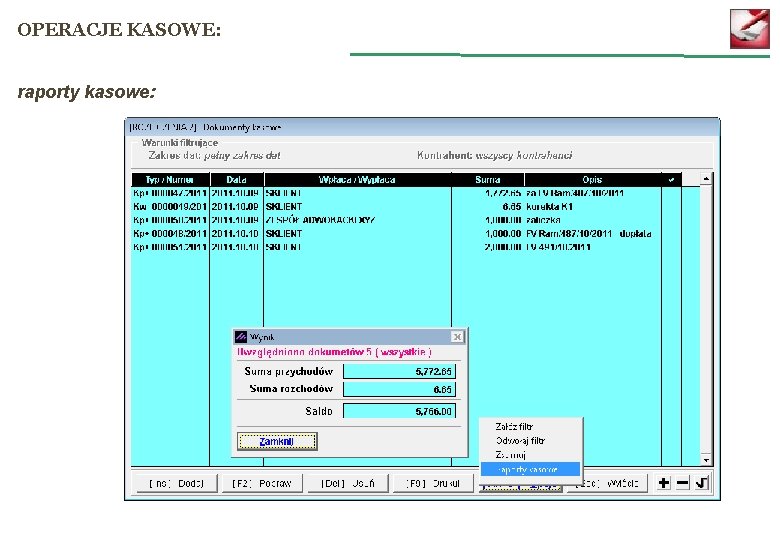780x540 pixels.
Task: Click the Suma column header
Action: click(x=488, y=180)
